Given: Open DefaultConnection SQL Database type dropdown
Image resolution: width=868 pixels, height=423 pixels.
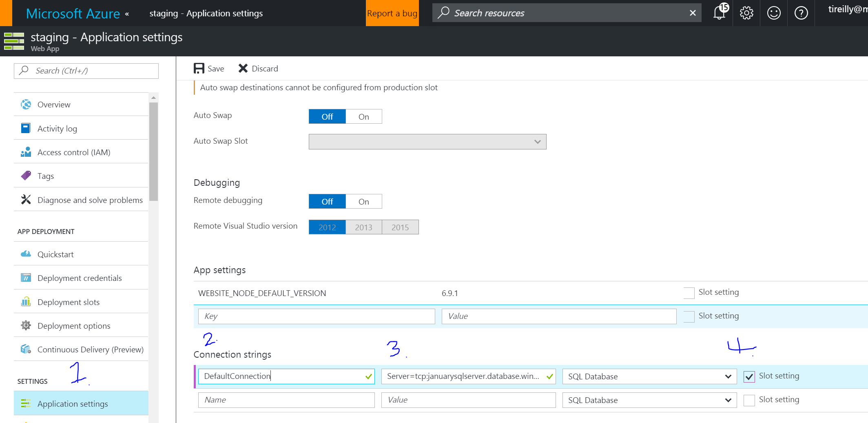Looking at the screenshot, I should (x=649, y=376).
